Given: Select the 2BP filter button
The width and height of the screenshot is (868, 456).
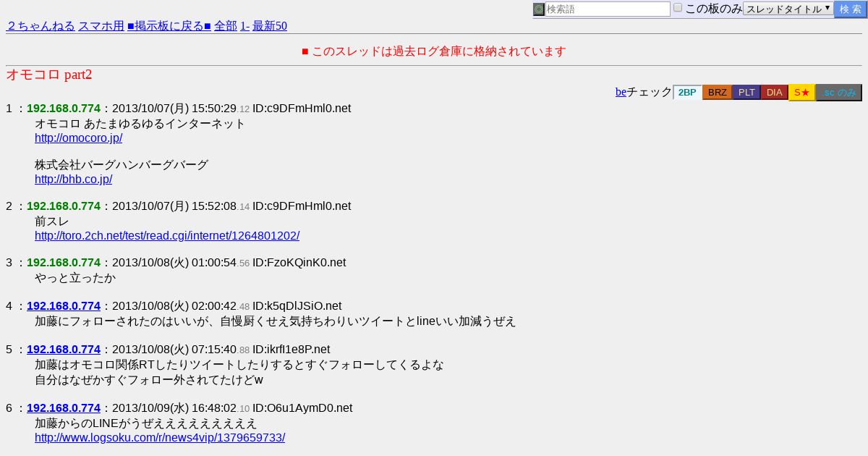Looking at the screenshot, I should coord(687,93).
